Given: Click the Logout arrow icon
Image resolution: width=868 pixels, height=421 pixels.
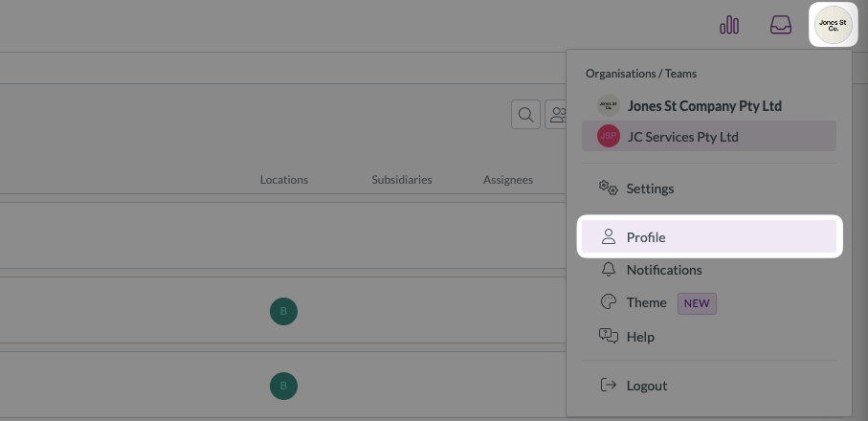Looking at the screenshot, I should pyautogui.click(x=608, y=386).
